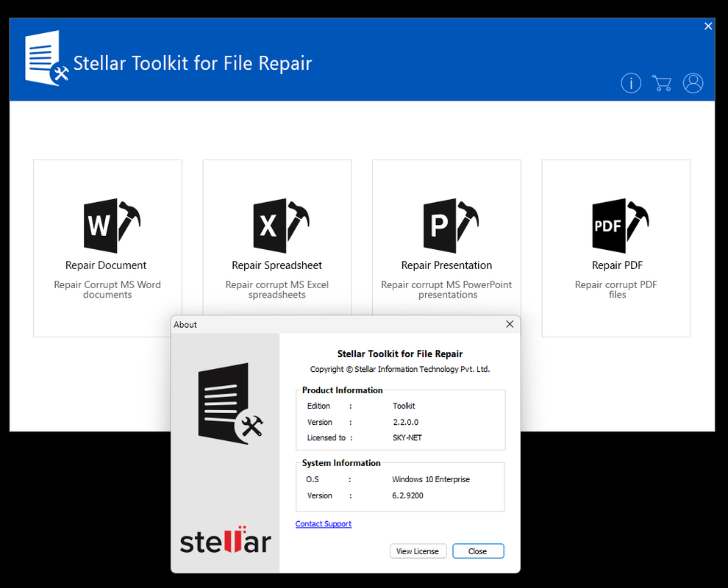Select the Repair Presentation title text

[446, 265]
